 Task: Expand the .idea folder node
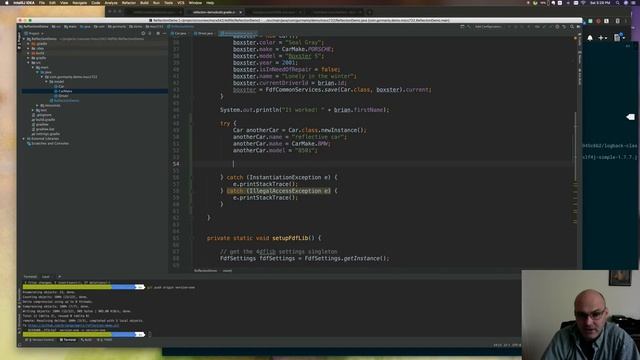coord(29,48)
